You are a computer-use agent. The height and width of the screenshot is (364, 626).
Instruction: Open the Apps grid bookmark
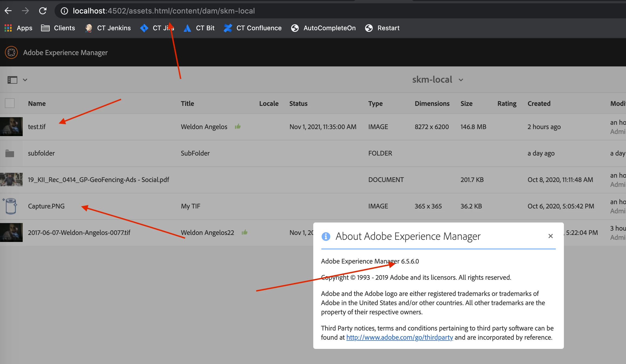18,28
